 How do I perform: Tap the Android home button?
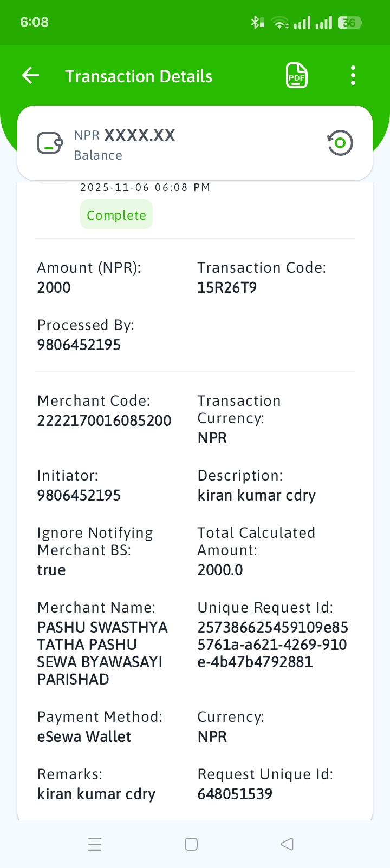(191, 844)
